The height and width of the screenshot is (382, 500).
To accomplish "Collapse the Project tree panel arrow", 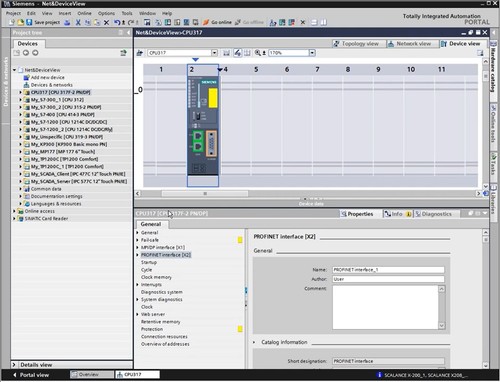I will point(129,33).
